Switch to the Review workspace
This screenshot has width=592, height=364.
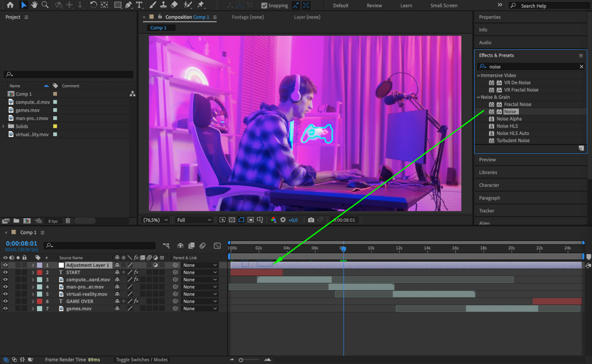[x=374, y=5]
